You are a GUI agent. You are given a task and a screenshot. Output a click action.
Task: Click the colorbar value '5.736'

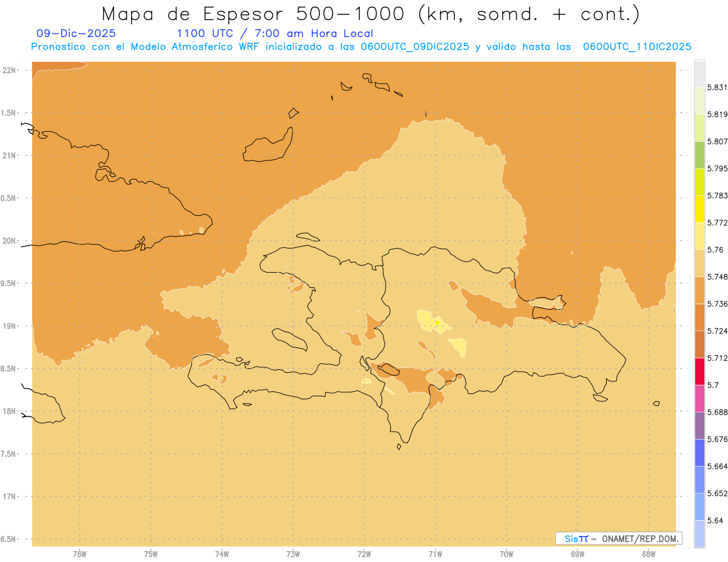[717, 304]
